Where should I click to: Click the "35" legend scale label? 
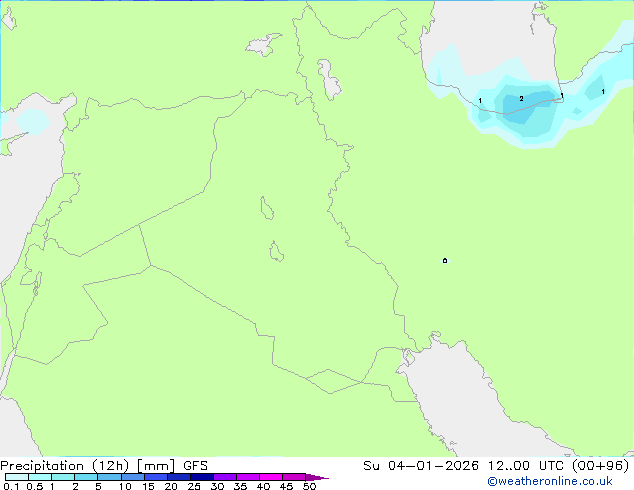pyautogui.click(x=240, y=486)
